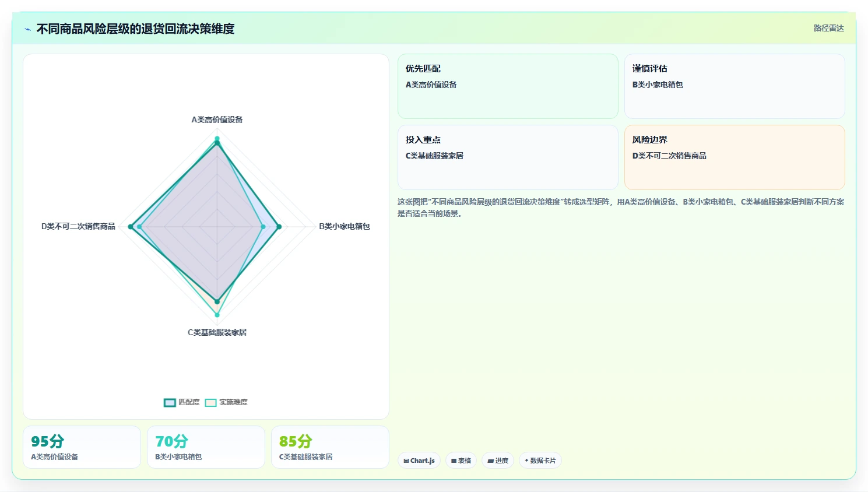This screenshot has height=492, width=868.
Task: Click B类小家电箱包 text in 谨慎评估 card
Action: point(658,85)
